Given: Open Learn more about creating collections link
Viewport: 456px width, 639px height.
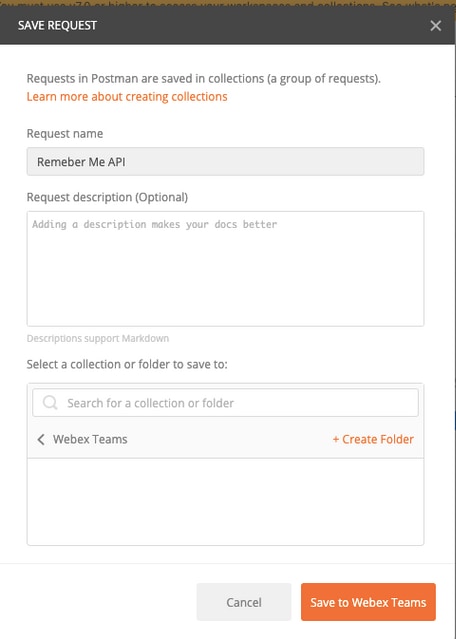Looking at the screenshot, I should (x=127, y=97).
